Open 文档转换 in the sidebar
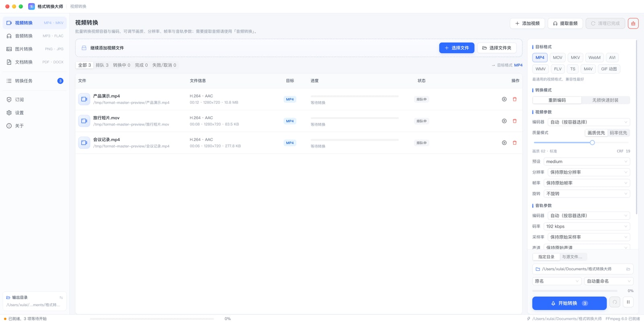 tap(35, 62)
